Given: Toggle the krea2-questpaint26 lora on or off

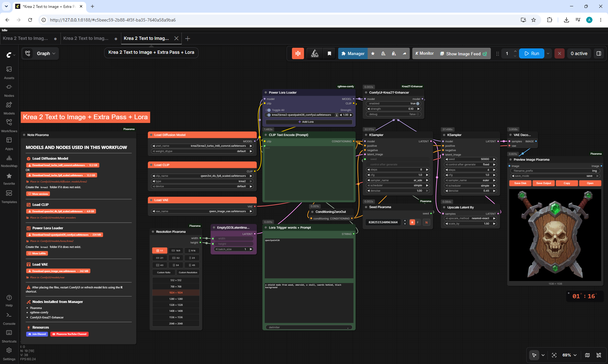Looking at the screenshot, I should coord(269,115).
